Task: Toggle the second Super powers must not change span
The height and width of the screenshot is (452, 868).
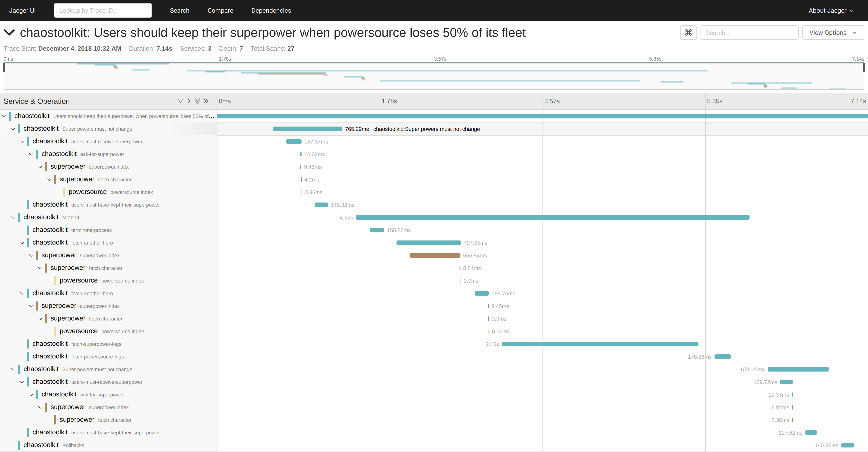Action: (x=13, y=370)
